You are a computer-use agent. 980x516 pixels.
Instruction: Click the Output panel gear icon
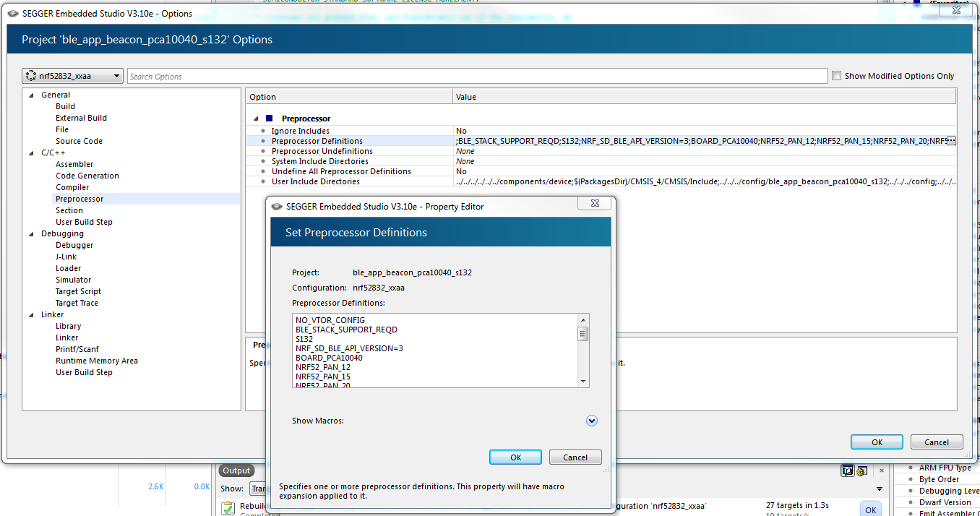coord(861,471)
